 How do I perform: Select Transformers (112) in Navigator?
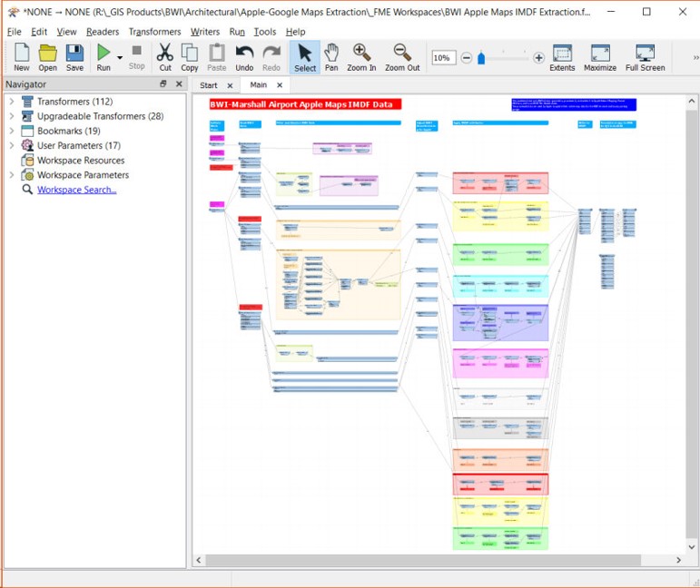tap(74, 102)
